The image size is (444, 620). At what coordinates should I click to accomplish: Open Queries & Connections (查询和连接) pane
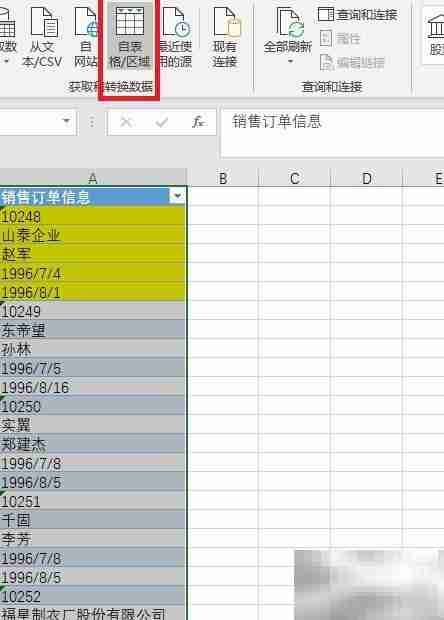(357, 15)
